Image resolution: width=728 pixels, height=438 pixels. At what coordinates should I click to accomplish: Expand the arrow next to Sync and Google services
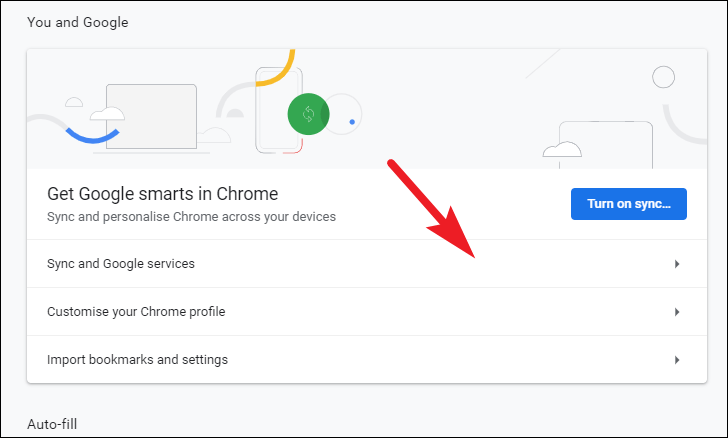(677, 264)
